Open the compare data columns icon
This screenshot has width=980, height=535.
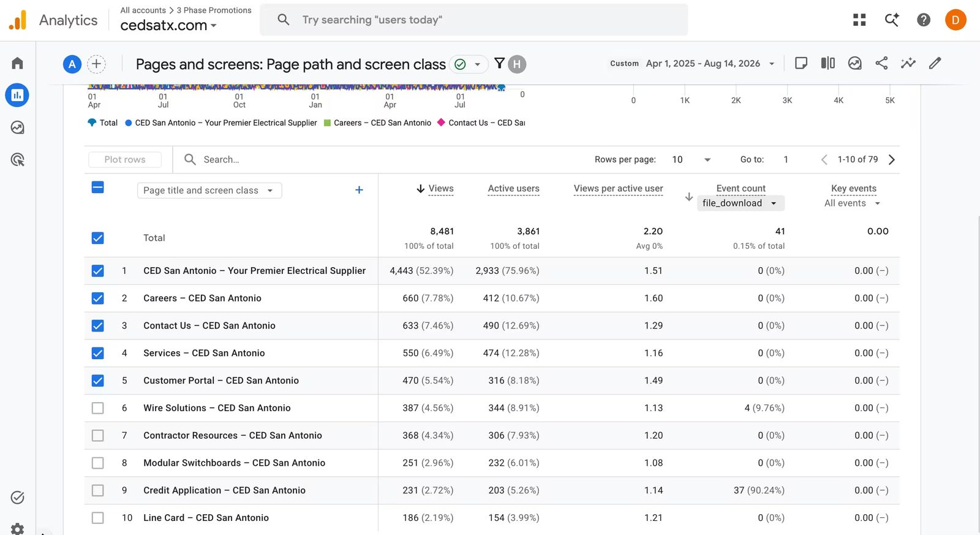point(827,63)
